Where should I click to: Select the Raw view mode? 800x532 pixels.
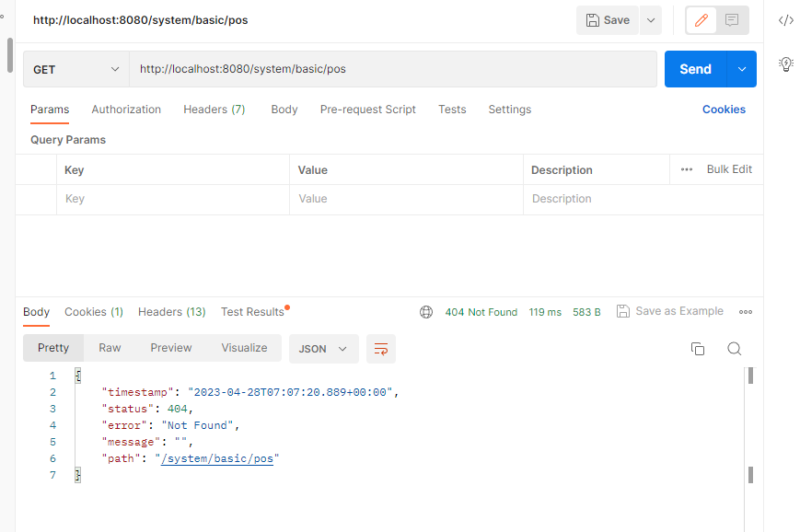(110, 348)
